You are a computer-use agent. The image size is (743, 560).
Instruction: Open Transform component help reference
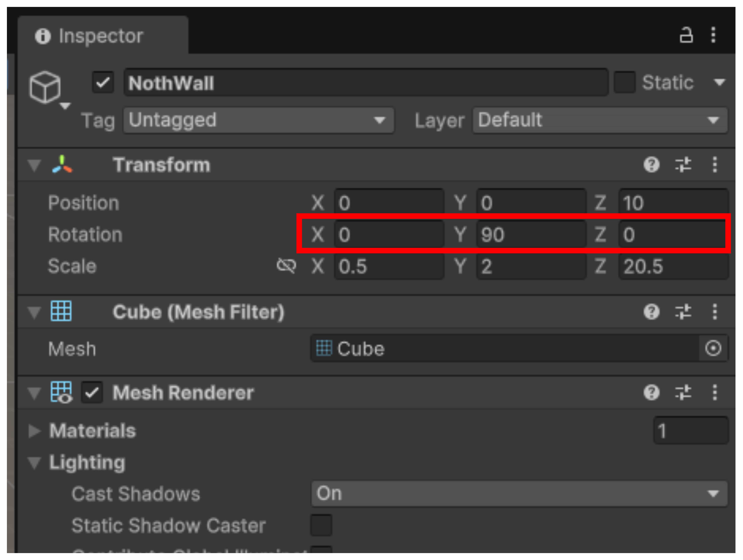[x=652, y=165]
